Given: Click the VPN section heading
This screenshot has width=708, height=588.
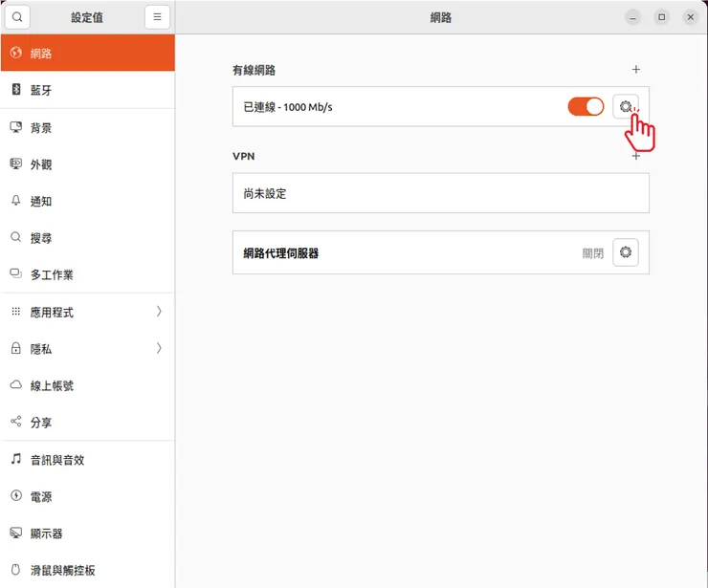Looking at the screenshot, I should (x=243, y=156).
